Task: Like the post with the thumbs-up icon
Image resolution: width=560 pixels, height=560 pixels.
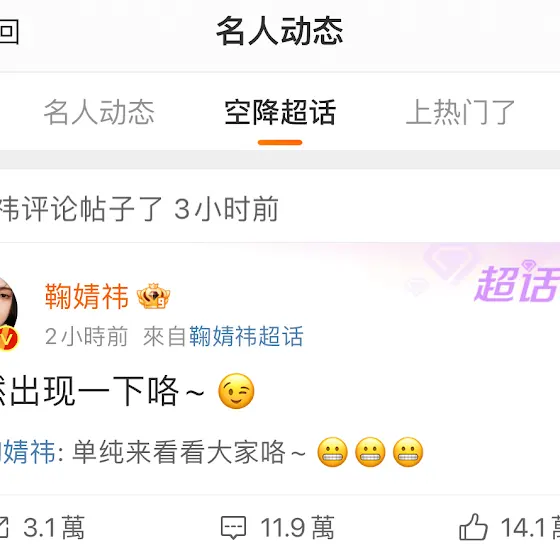Action: coord(473,526)
